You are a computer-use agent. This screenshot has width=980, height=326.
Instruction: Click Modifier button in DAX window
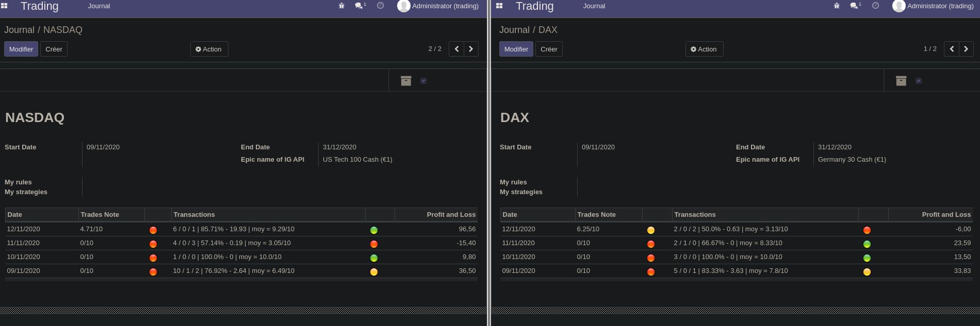point(516,49)
